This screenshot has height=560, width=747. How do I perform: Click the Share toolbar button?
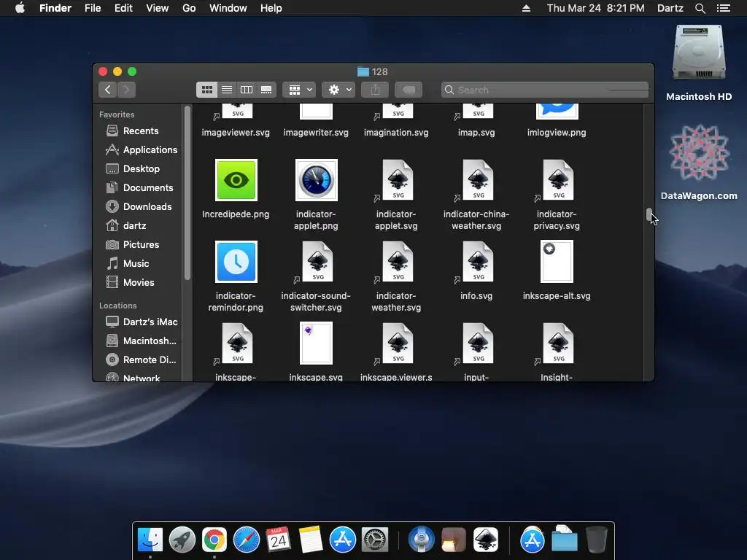pos(375,90)
